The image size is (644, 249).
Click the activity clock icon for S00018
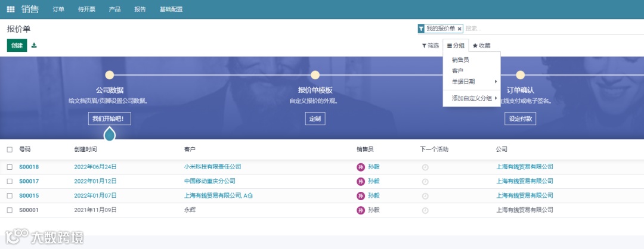426,167
